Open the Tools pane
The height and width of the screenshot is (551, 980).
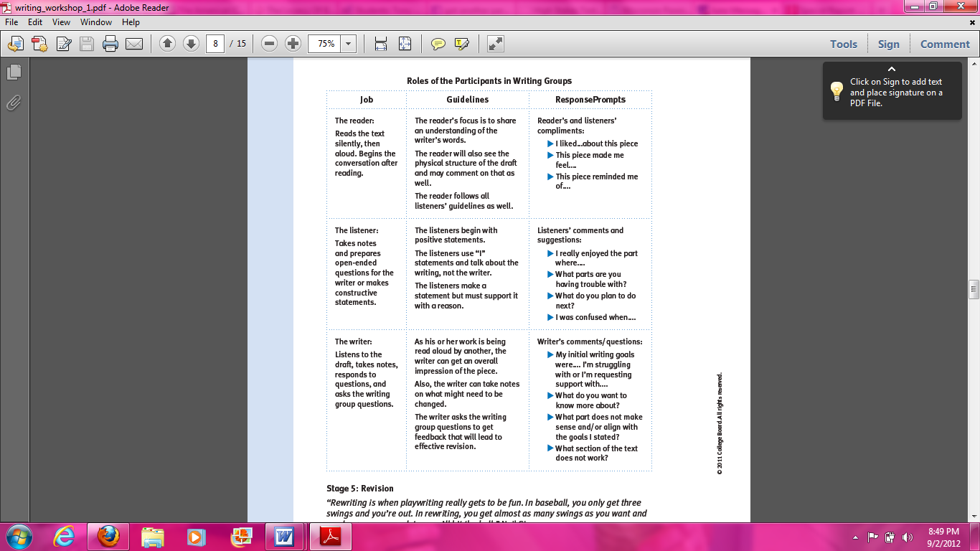coord(844,44)
